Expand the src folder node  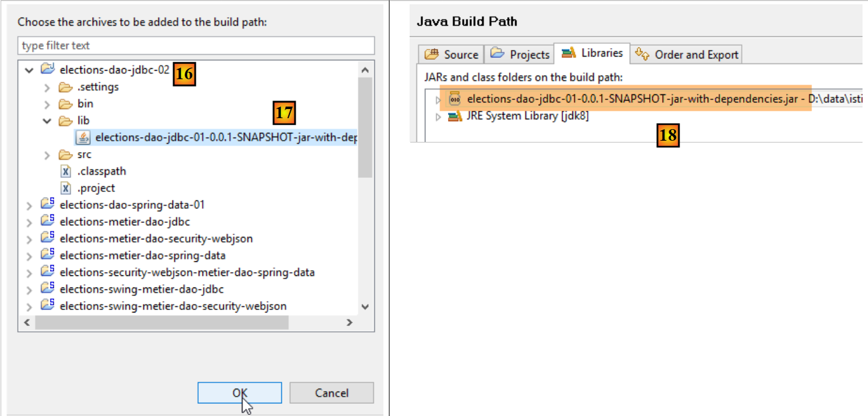(47, 155)
